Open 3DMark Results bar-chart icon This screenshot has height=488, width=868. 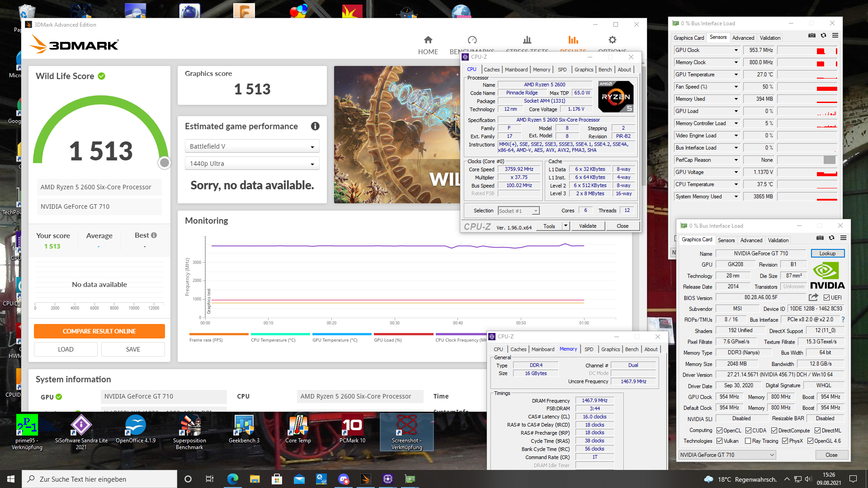573,40
